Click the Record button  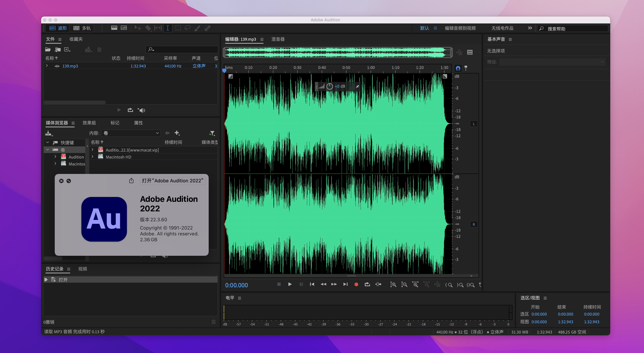(356, 284)
